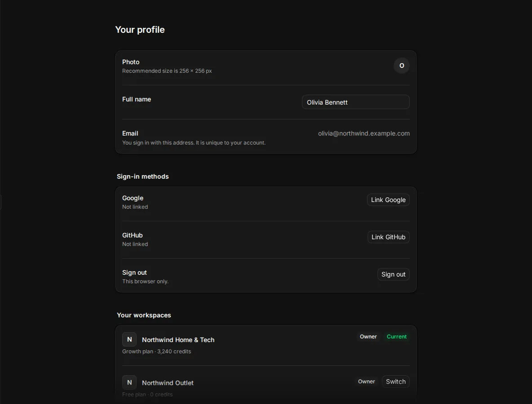Click Free plan · 0 credits text
Viewport: 532px width, 404px height.
147,395
